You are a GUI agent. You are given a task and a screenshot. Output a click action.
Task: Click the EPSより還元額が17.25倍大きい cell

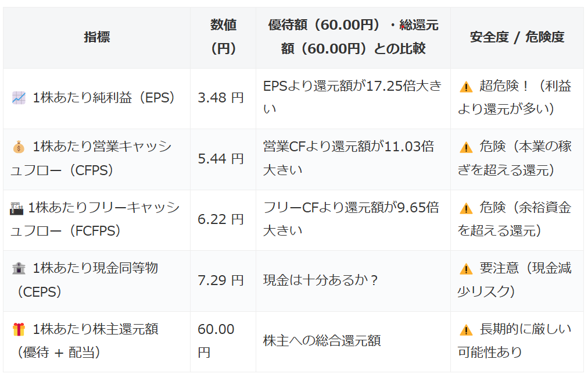352,98
